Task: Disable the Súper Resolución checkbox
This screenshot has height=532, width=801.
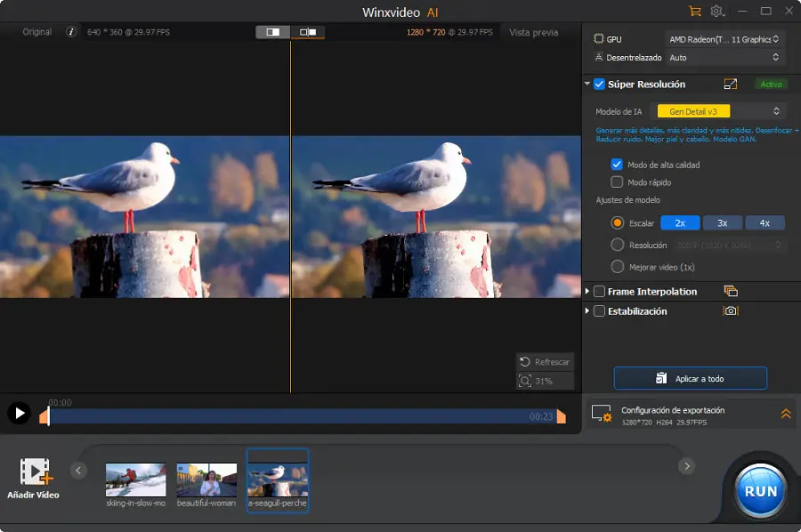Action: 600,85
